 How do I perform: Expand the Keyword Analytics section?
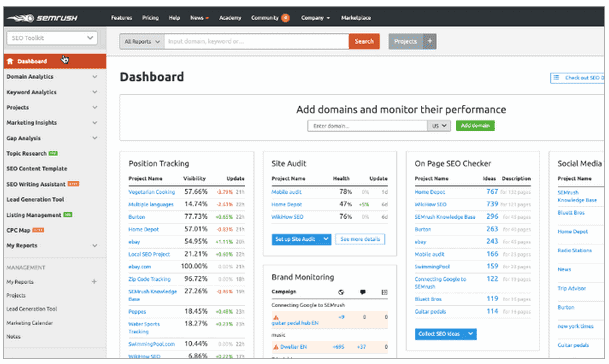tap(95, 92)
